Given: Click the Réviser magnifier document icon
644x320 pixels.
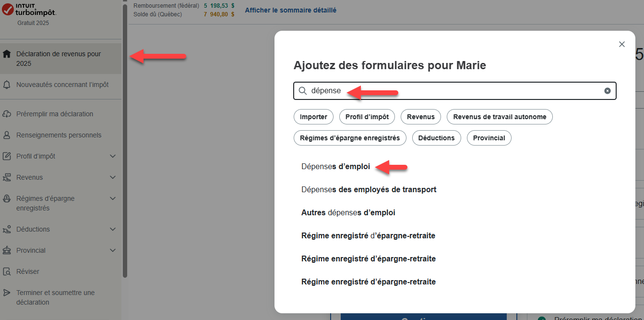Looking at the screenshot, I should 7,271.
